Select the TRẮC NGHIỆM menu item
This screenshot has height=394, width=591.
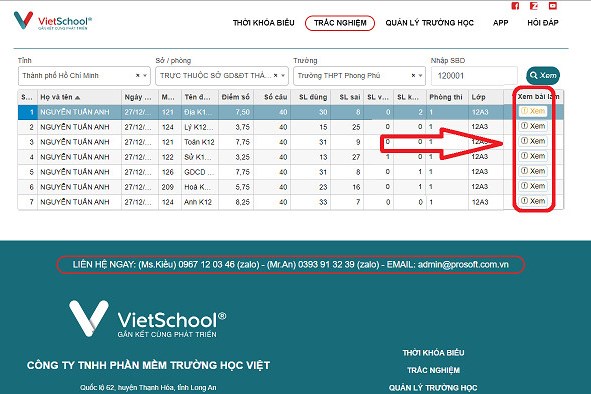click(340, 23)
